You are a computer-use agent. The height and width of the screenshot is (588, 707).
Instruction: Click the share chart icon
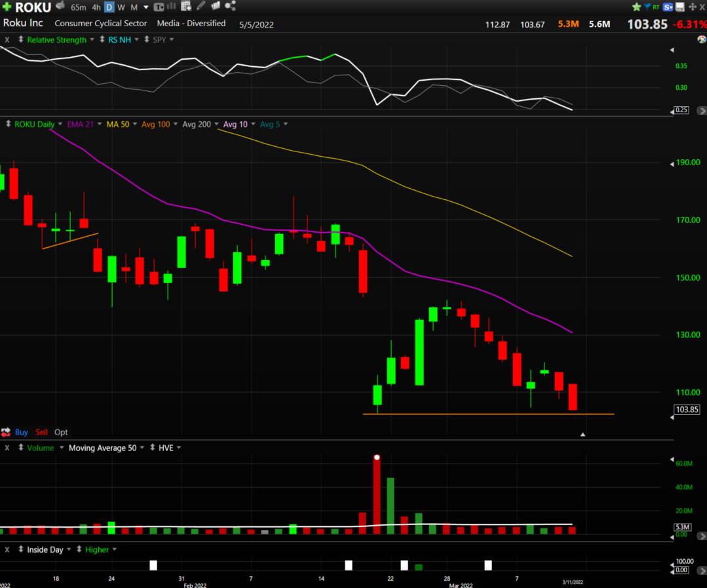click(231, 6)
